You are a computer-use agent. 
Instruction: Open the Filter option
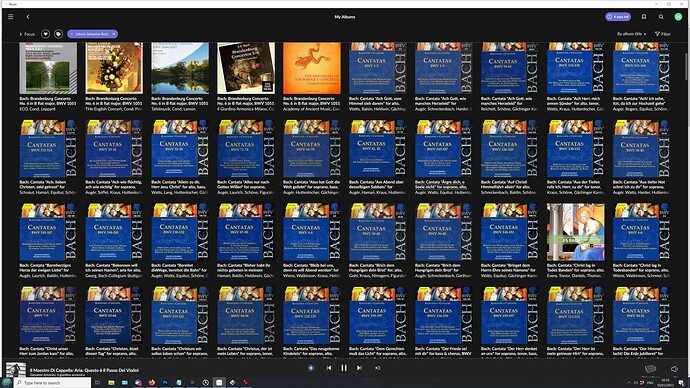[663, 34]
